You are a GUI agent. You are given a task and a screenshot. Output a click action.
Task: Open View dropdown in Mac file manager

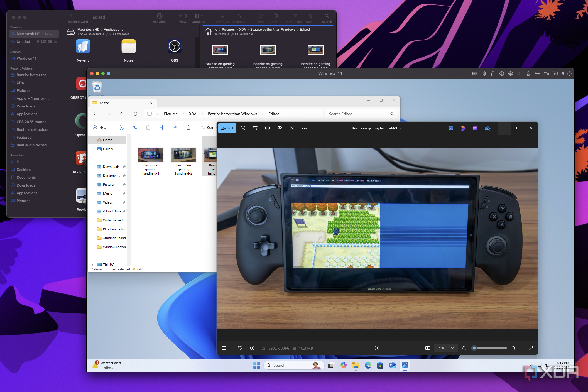click(x=183, y=18)
